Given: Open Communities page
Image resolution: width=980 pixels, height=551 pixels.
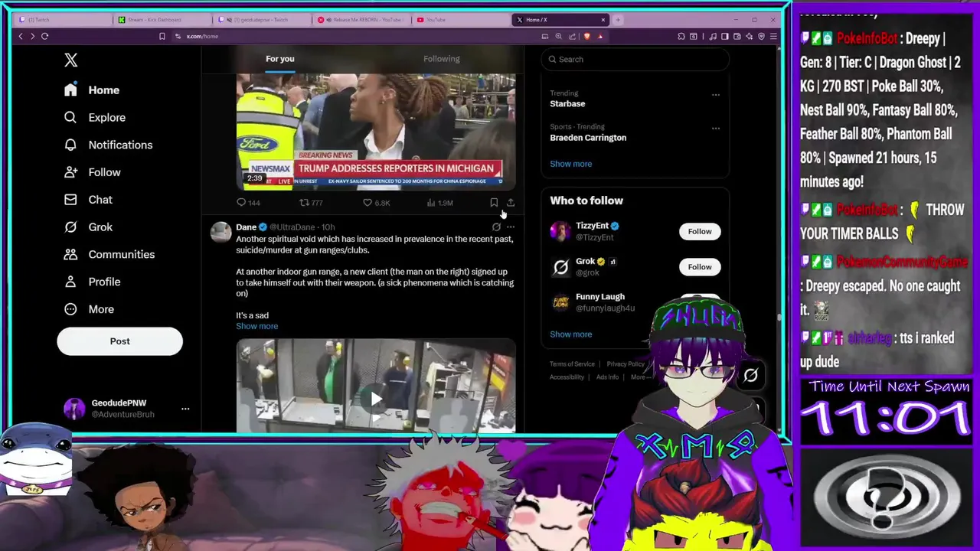Looking at the screenshot, I should click(x=109, y=254).
